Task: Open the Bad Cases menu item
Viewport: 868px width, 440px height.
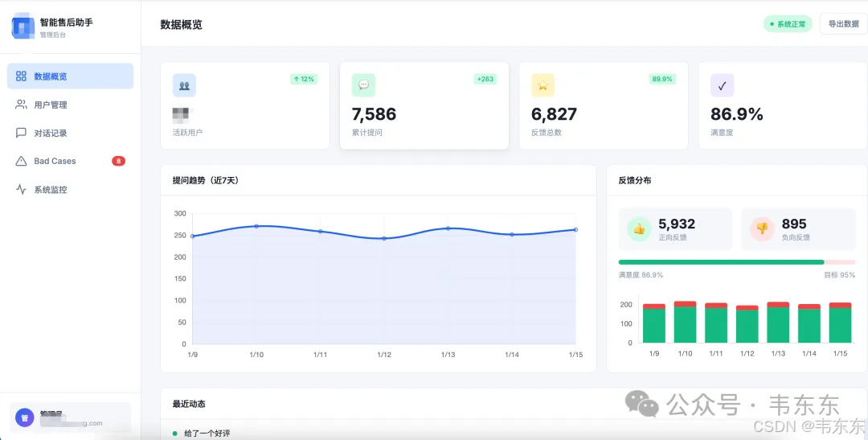Action: (x=70, y=161)
